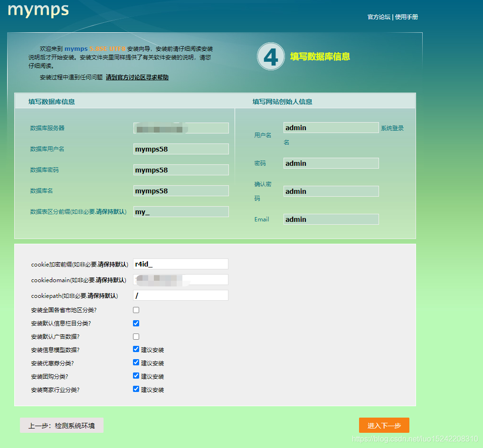Click the 填写网站创始人信息 section header

282,102
